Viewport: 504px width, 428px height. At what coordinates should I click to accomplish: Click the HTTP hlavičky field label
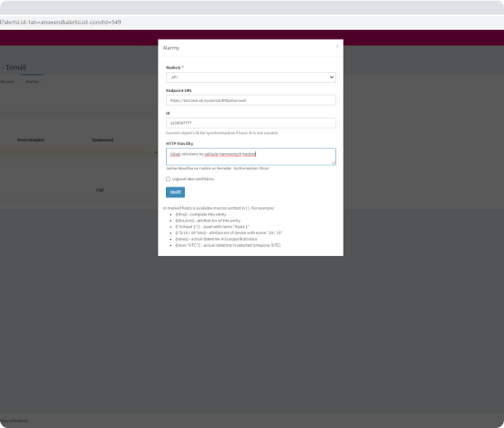click(179, 143)
